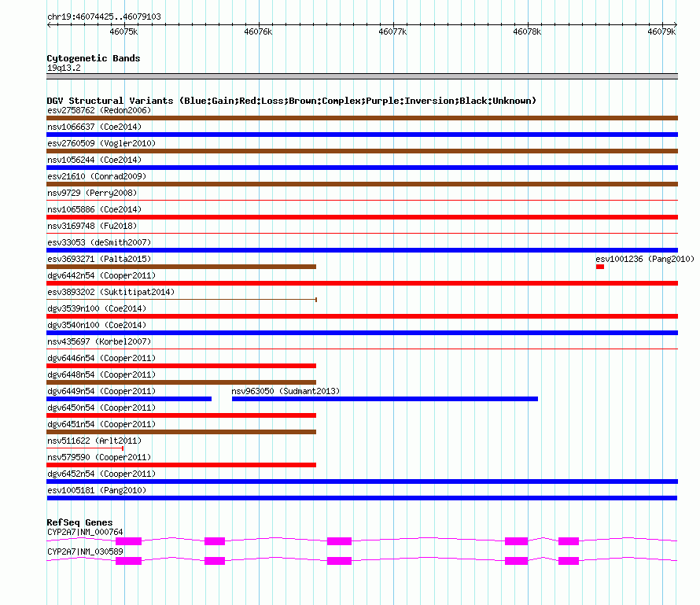This screenshot has height=605, width=700.
Task: Select dgv3539n100 (Coe2014) label
Action: coord(97,308)
